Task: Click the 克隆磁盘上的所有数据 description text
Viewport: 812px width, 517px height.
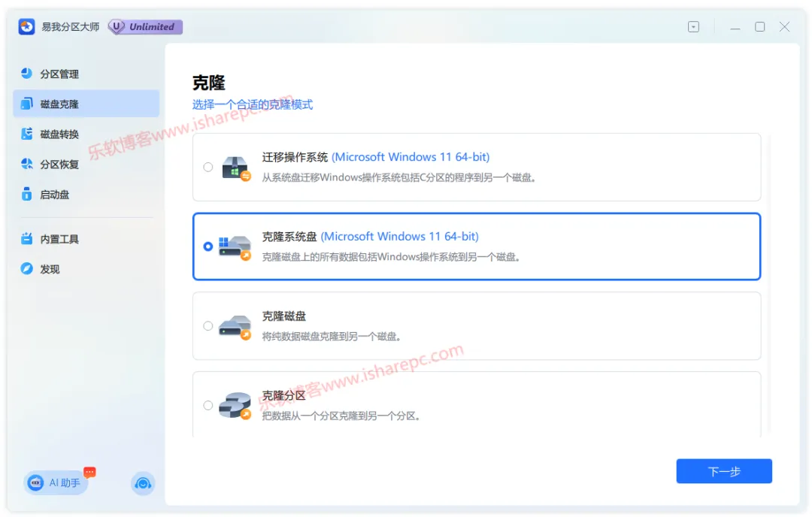Action: click(x=391, y=257)
